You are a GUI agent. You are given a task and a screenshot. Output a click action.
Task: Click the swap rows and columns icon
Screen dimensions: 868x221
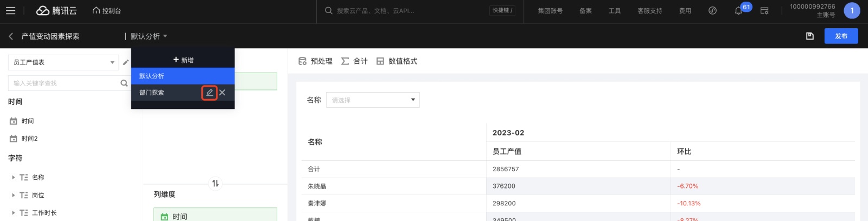(x=215, y=184)
